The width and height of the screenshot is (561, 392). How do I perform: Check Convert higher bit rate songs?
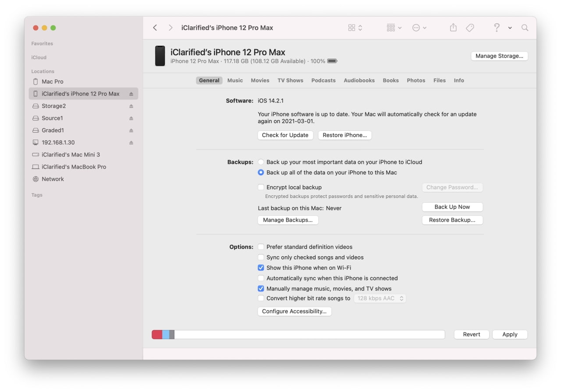(x=261, y=299)
